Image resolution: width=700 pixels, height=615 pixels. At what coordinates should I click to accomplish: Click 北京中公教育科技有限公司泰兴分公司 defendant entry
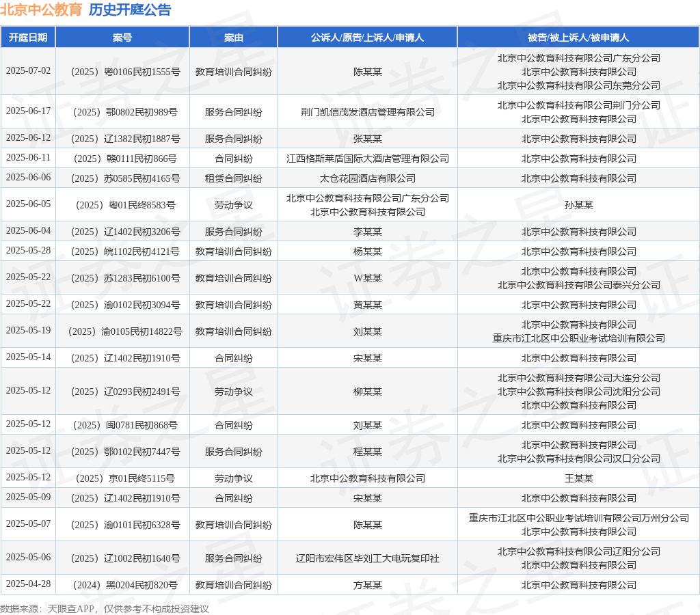[578, 285]
